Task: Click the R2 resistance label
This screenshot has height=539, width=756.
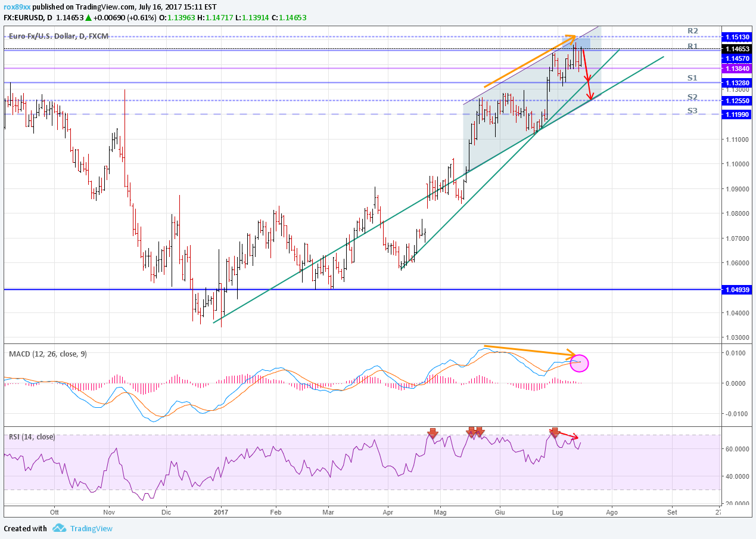Action: (x=692, y=30)
